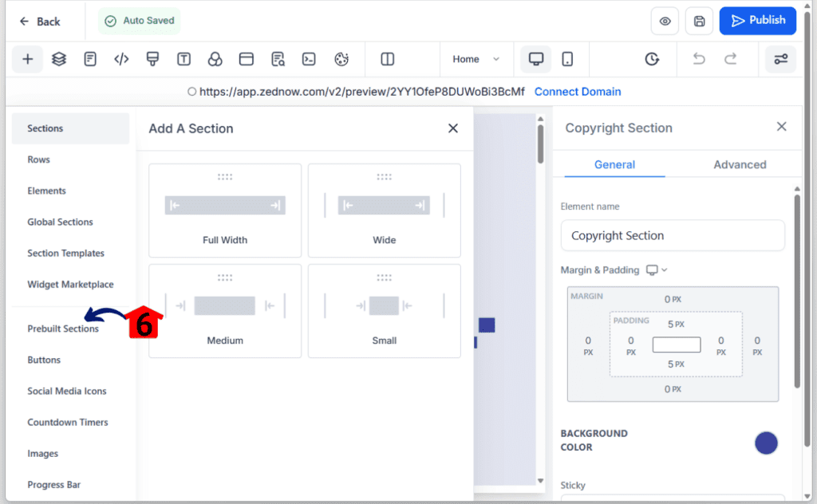Image resolution: width=817 pixels, height=504 pixels.
Task: Switch to mobile view
Action: [567, 59]
